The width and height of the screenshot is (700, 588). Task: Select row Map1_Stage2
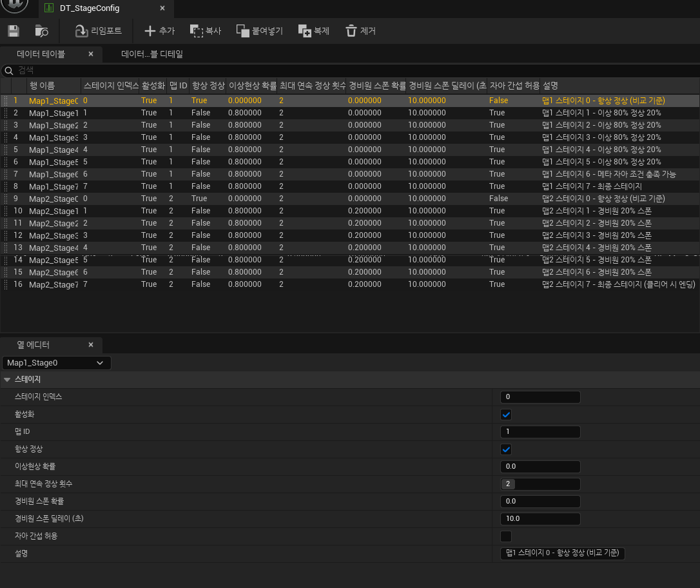[350, 125]
